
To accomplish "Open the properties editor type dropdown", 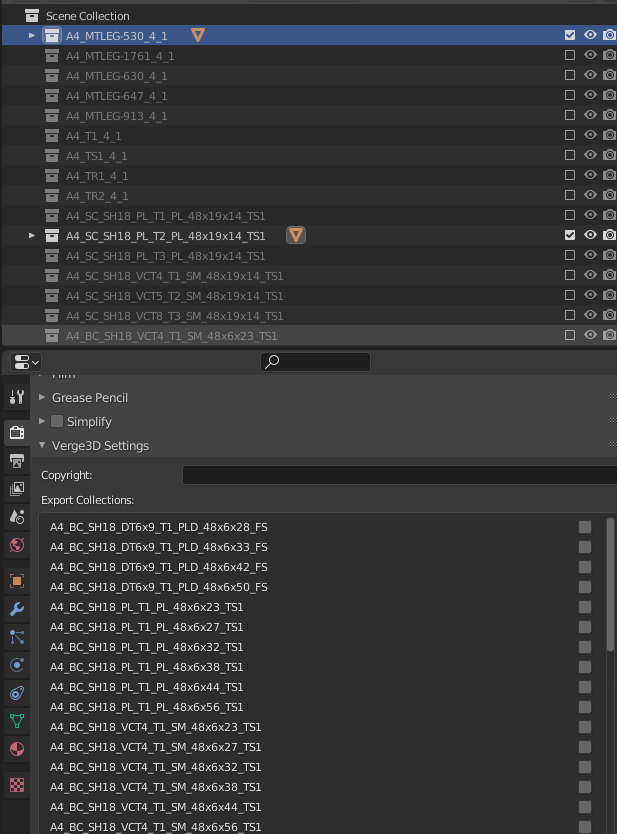I will click(x=26, y=362).
